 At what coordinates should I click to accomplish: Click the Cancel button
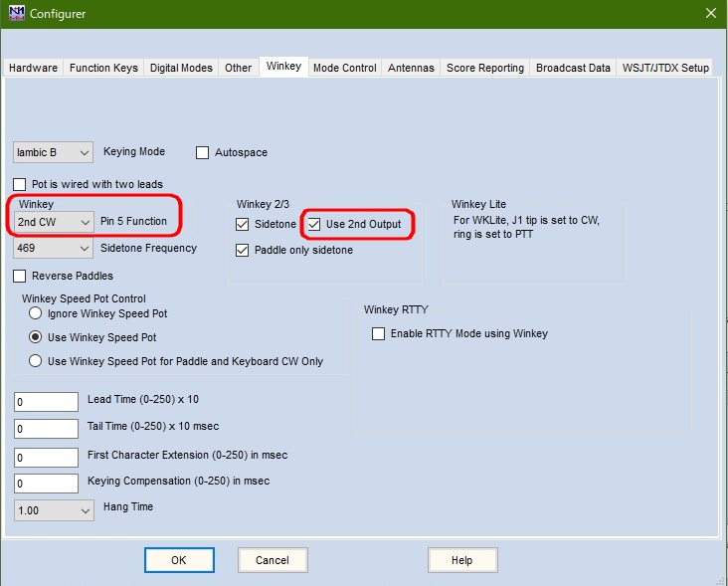tap(273, 560)
